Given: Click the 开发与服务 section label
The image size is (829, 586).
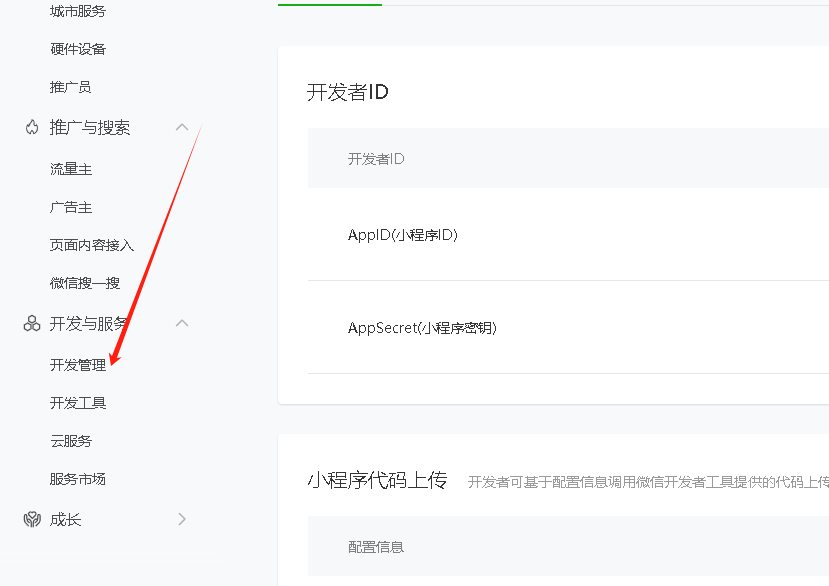Looking at the screenshot, I should click(x=88, y=324).
